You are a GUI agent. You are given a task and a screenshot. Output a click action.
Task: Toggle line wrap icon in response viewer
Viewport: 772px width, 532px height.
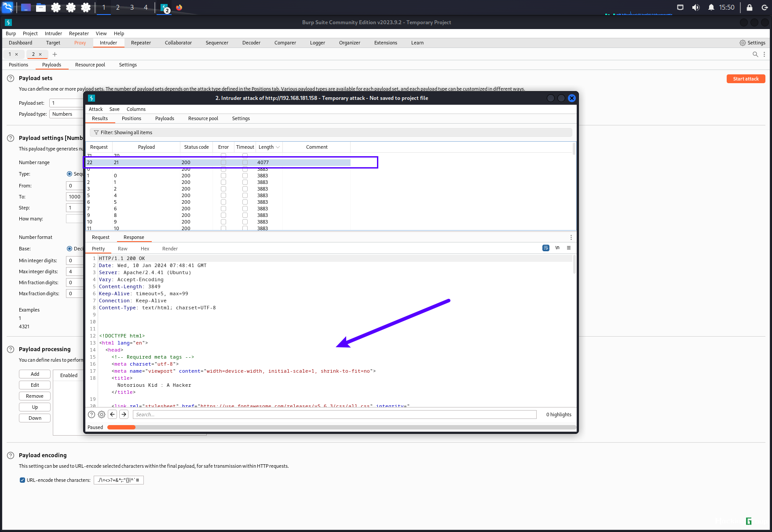pyautogui.click(x=545, y=248)
